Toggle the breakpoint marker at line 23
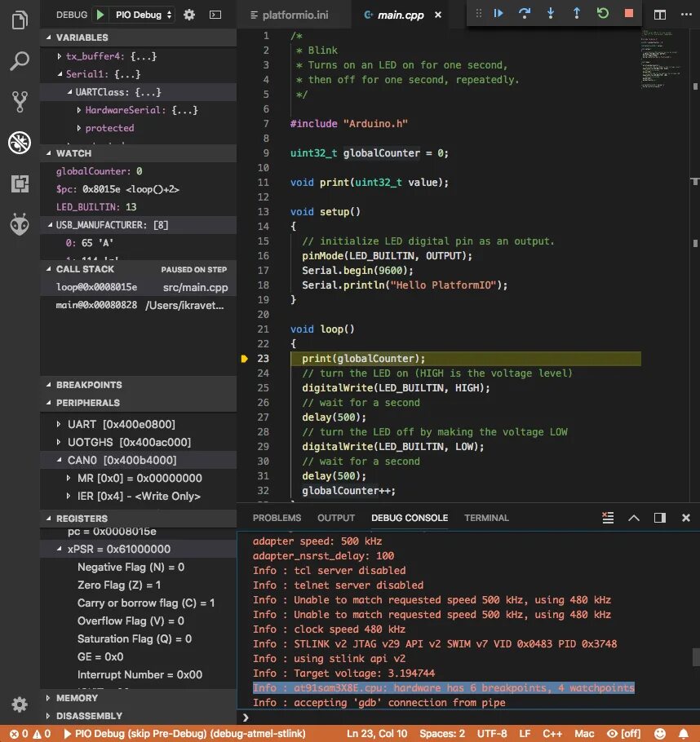This screenshot has width=700, height=742. pyautogui.click(x=245, y=359)
